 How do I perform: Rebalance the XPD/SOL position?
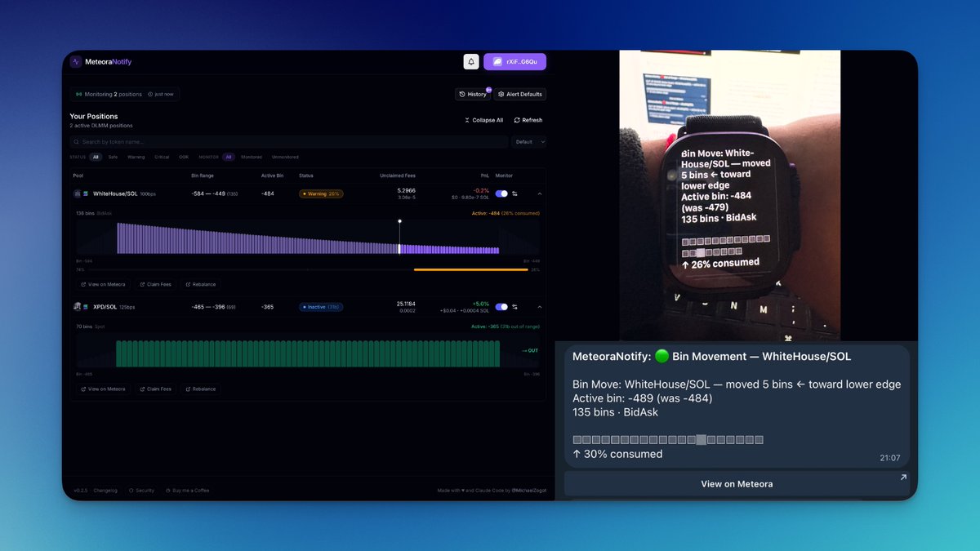click(201, 389)
